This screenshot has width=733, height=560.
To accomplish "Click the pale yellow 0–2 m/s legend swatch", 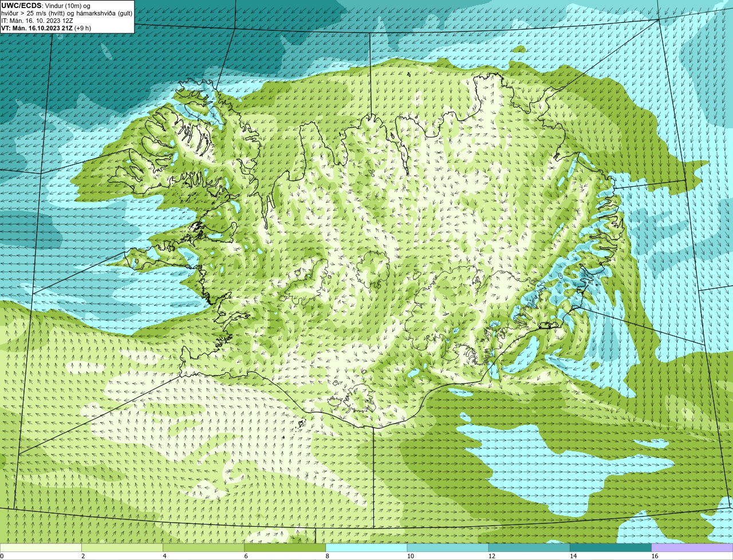I will click(x=41, y=547).
